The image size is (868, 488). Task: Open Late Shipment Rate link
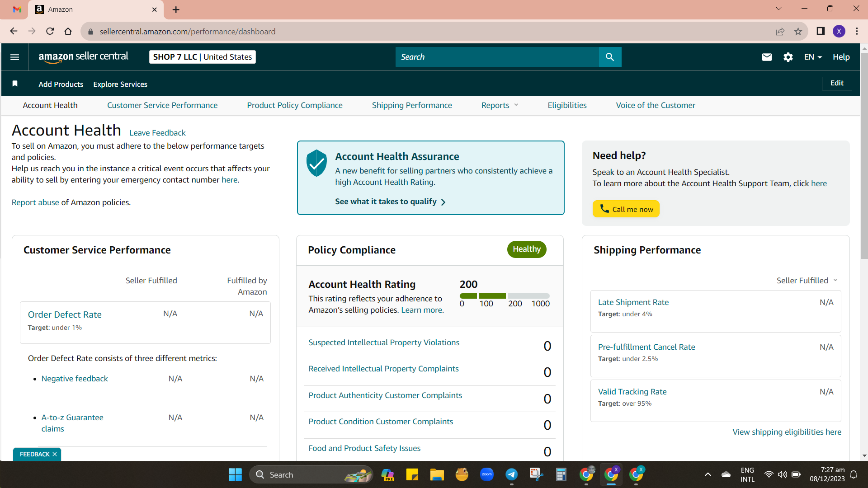(x=633, y=302)
